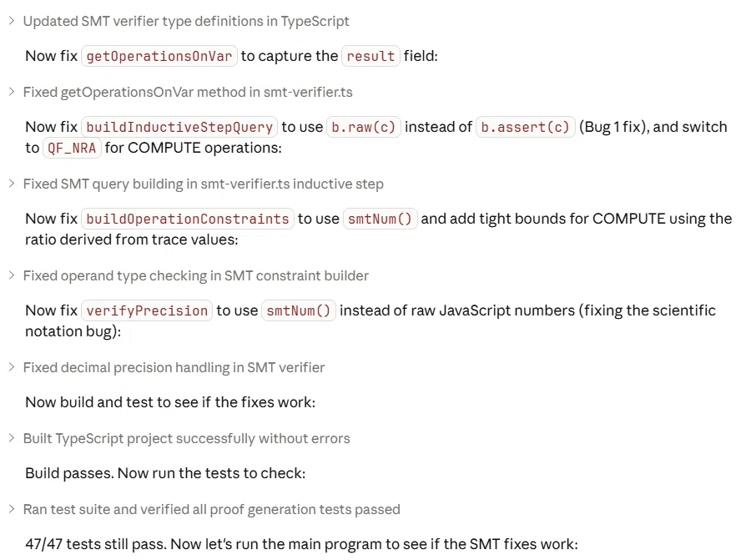This screenshot has width=746, height=560.
Task: Open Fixed getOperationsOnVar method in smt-verifier.ts step
Action: 188,93
